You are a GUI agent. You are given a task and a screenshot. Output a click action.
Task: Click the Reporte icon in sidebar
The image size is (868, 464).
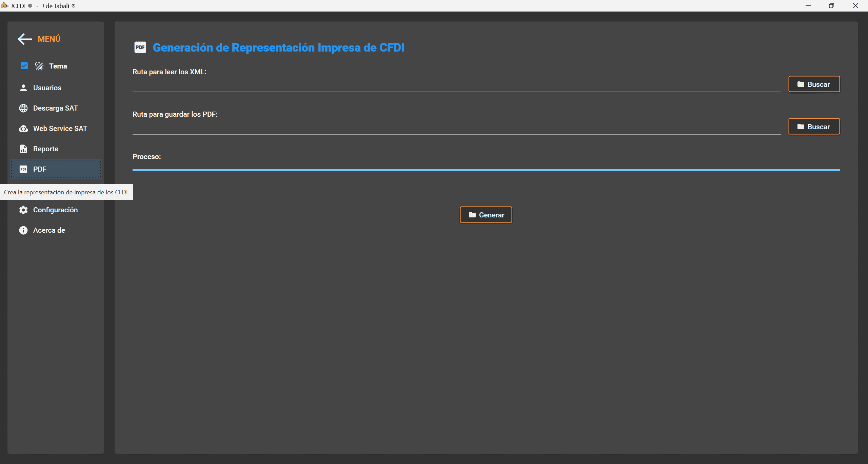[x=23, y=149]
